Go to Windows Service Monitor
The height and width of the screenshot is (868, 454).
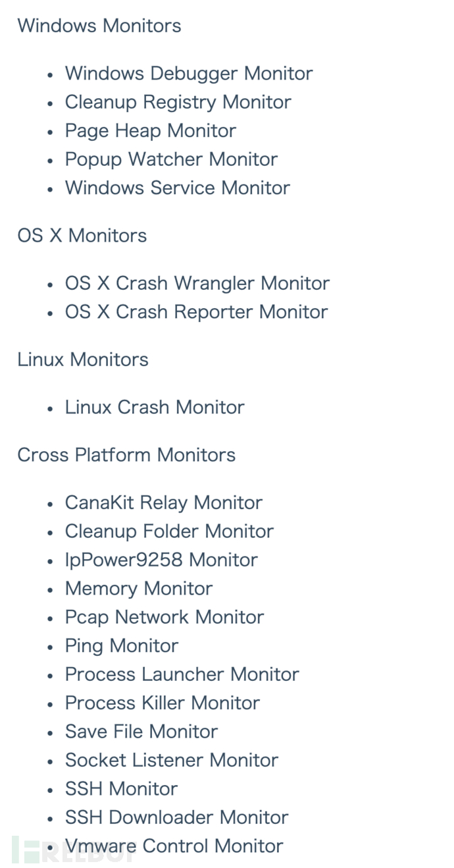point(177,188)
